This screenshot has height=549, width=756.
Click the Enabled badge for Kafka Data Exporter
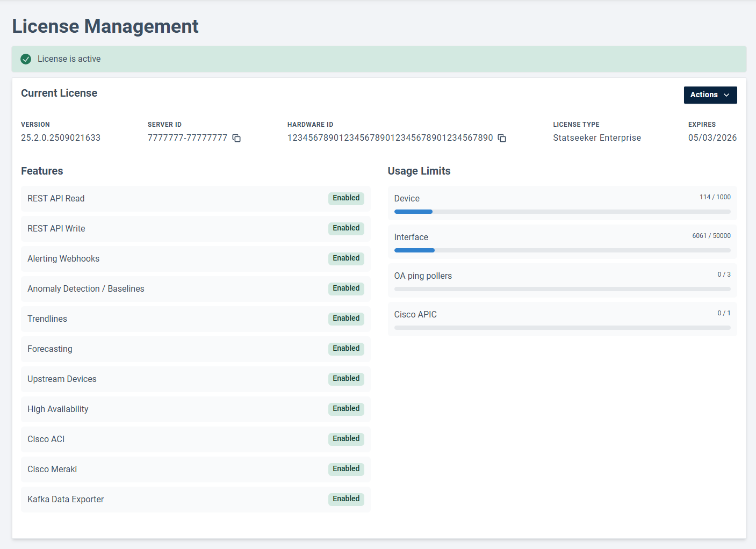coord(346,499)
